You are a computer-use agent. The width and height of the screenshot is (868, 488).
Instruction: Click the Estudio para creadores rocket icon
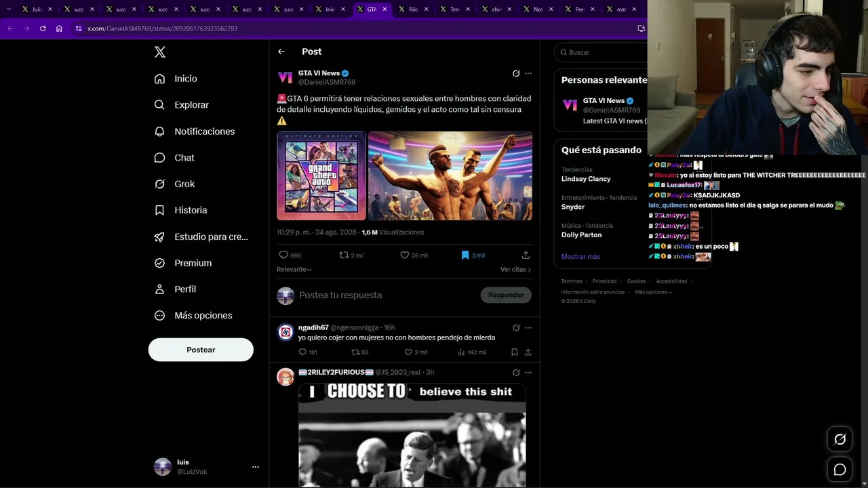pyautogui.click(x=159, y=237)
